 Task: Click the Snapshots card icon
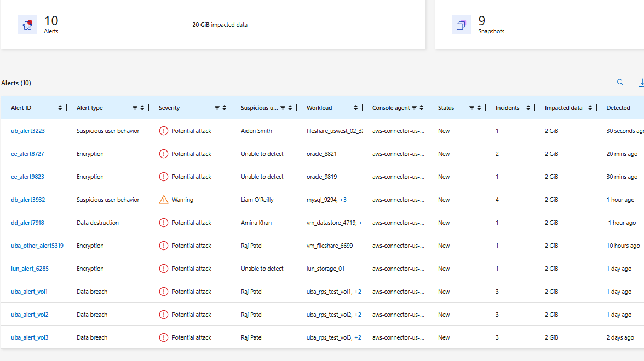[x=461, y=24]
